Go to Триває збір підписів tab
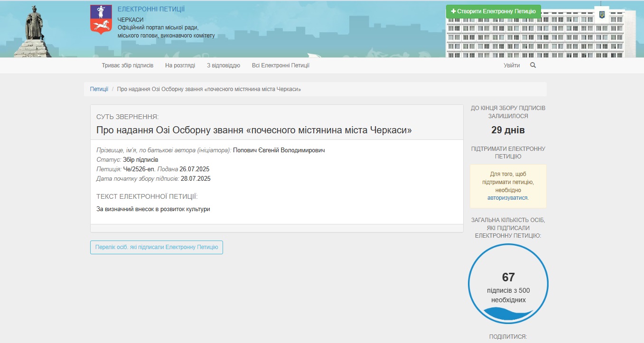The image size is (644, 343). click(128, 65)
